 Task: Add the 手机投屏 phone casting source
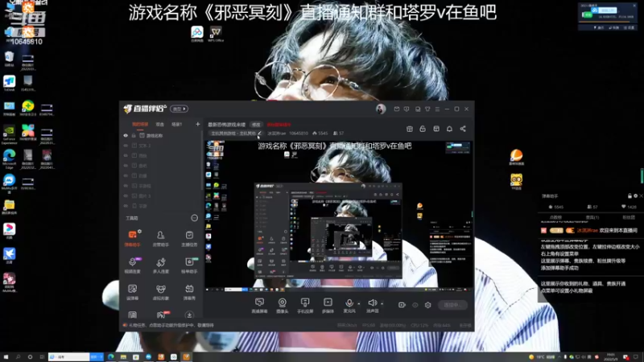[x=305, y=306]
